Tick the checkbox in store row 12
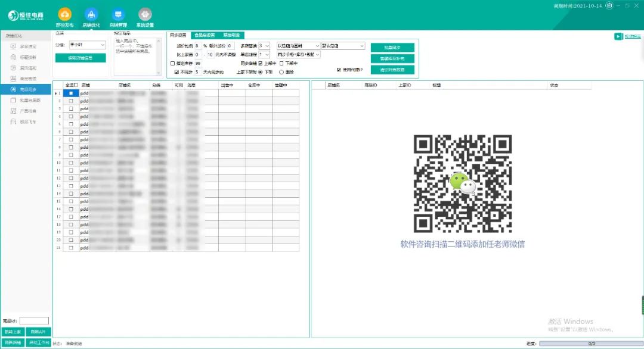 click(71, 179)
